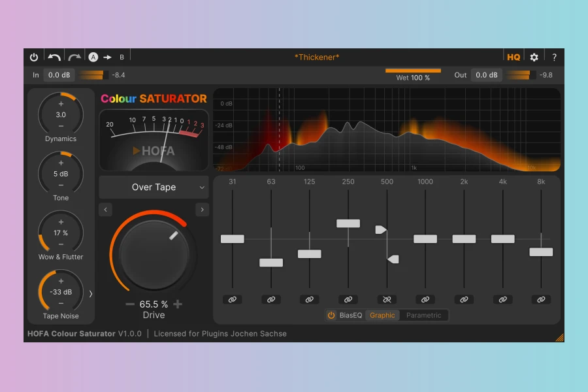
Task: Click the plugin power bypass icon
Action: 34,57
